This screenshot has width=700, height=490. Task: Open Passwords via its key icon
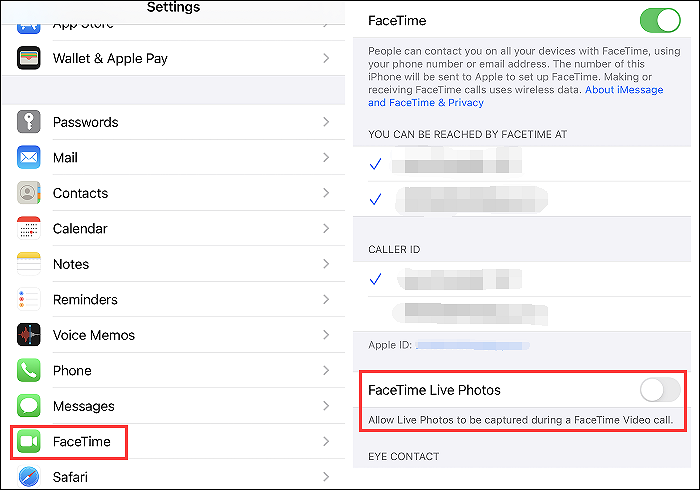[x=29, y=122]
